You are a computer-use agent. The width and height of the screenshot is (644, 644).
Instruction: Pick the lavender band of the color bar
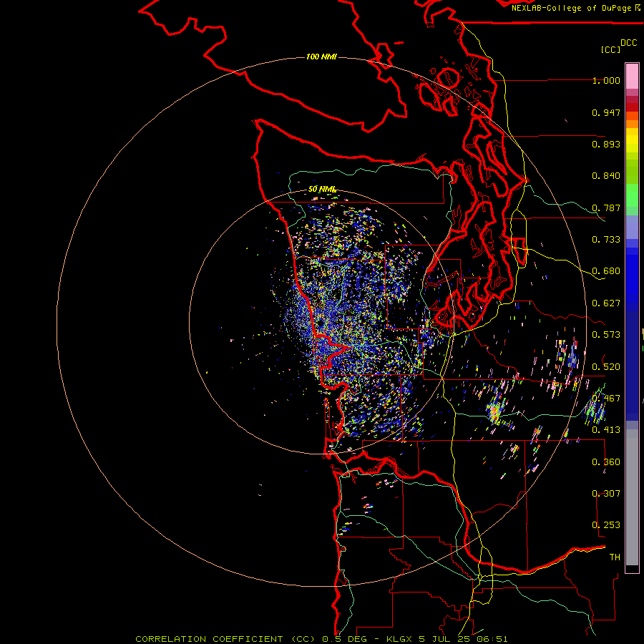(x=632, y=228)
